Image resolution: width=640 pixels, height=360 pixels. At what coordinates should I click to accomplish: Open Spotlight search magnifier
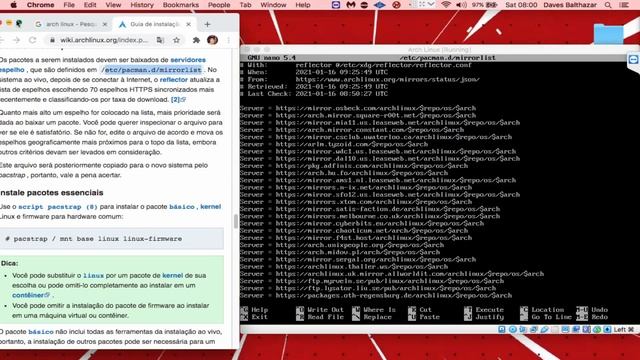point(608,5)
